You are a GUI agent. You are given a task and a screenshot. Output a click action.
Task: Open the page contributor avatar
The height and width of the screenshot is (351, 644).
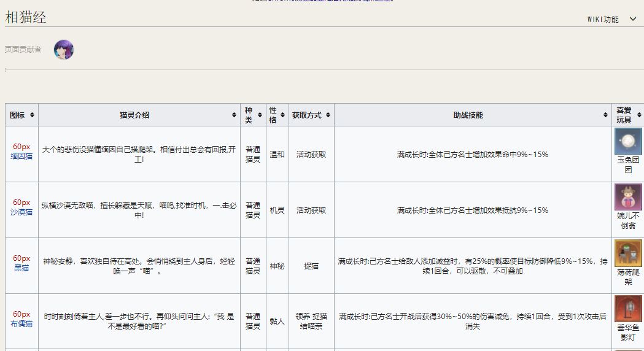(64, 50)
